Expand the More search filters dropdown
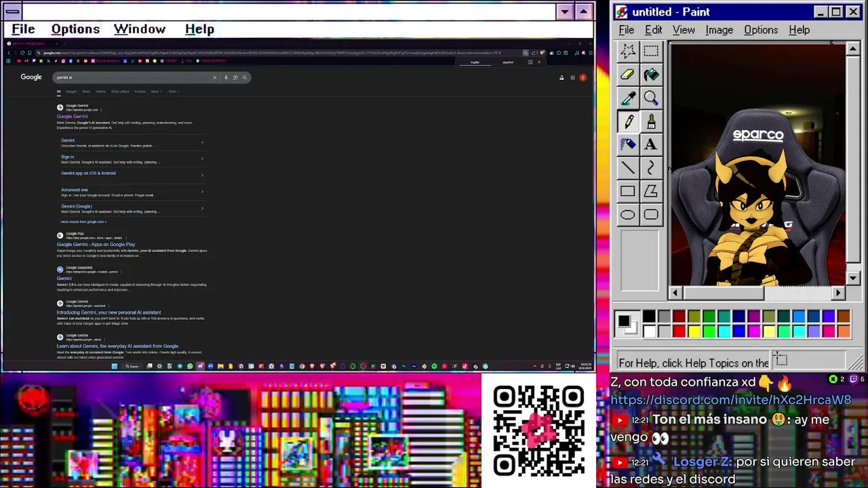Image resolution: width=868 pixels, height=488 pixels. coord(156,91)
